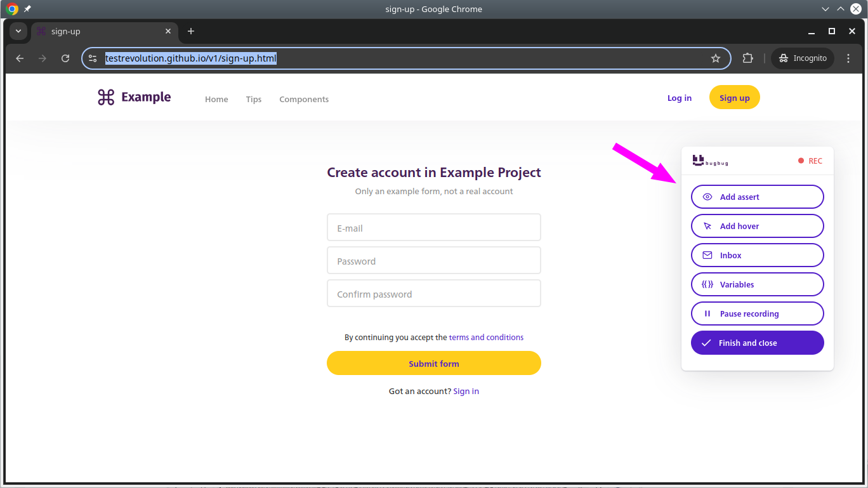Open the Extensions puzzle icon
This screenshot has width=868, height=488.
[x=747, y=58]
